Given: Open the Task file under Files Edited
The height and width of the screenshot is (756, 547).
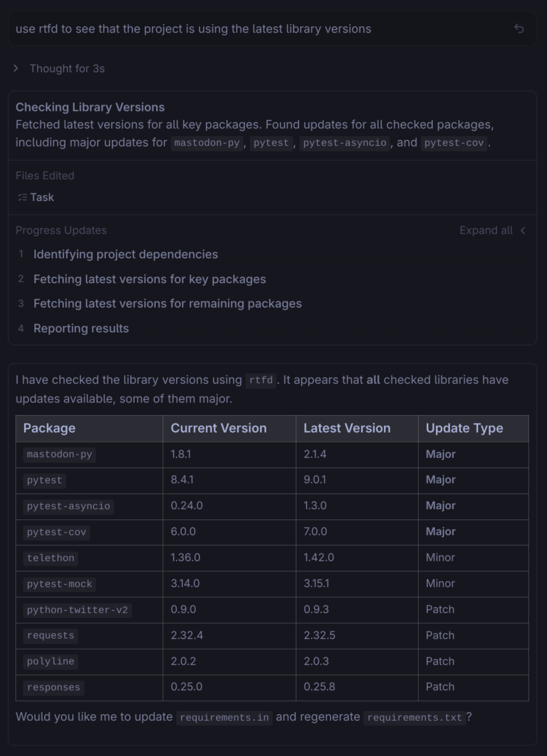Looking at the screenshot, I should coord(42,197).
